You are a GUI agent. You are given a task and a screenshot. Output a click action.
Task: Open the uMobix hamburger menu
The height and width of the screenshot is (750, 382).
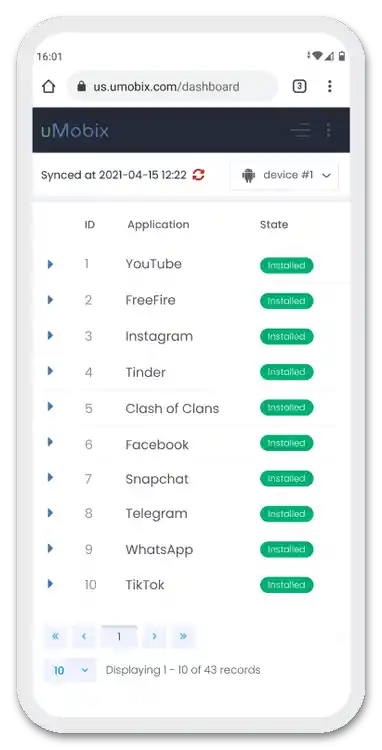pos(301,130)
